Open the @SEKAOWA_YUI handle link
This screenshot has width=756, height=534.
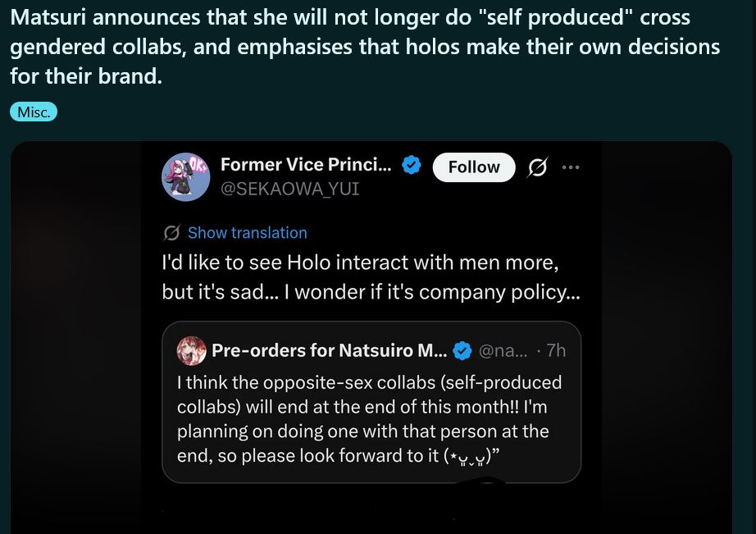[x=289, y=189]
